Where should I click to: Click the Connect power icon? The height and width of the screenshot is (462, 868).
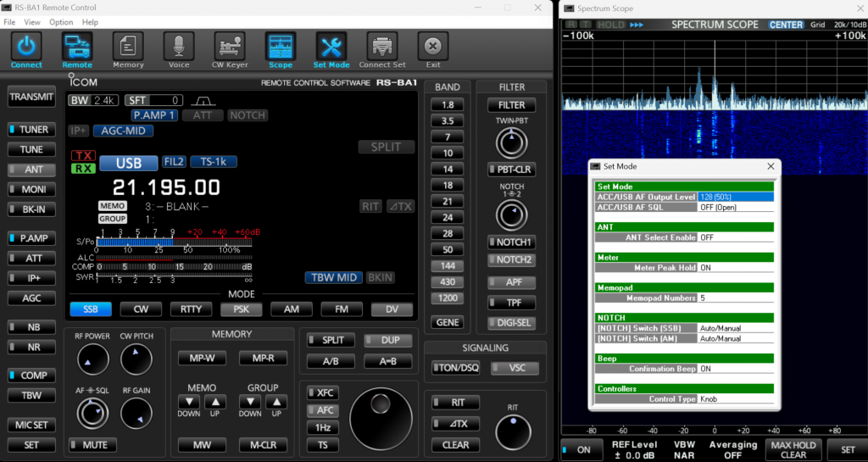click(26, 47)
